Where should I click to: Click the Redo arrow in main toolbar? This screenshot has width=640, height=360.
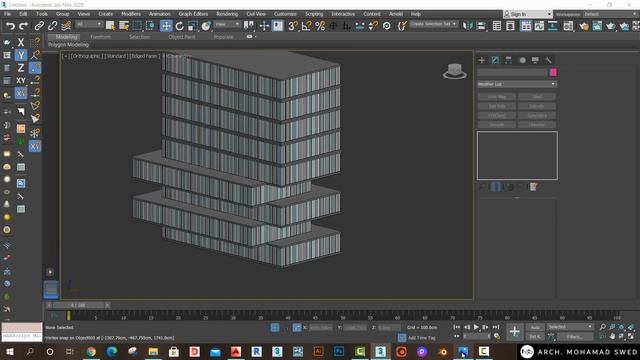[24, 26]
